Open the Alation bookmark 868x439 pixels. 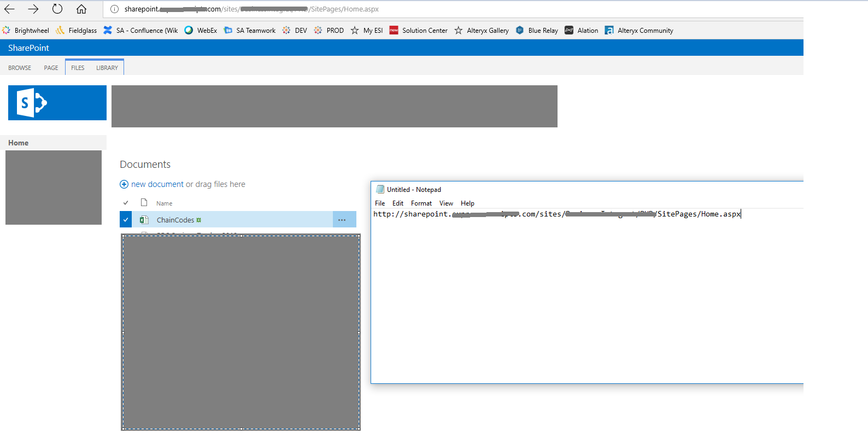pos(582,31)
